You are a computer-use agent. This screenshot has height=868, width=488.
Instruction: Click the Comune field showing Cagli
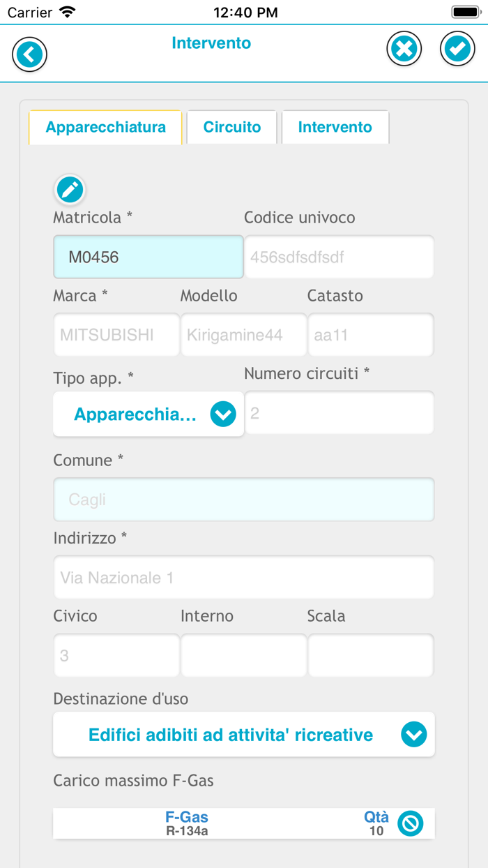243,499
